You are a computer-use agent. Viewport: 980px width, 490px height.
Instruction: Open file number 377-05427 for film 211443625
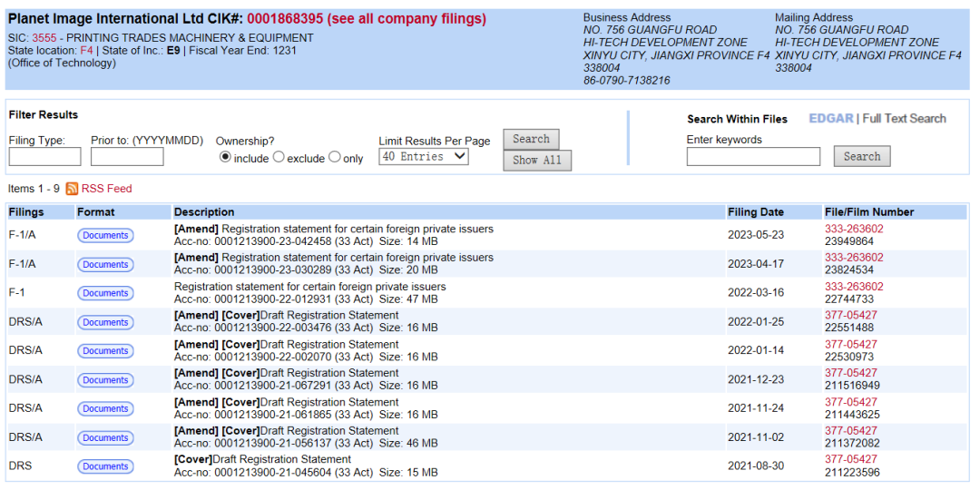(850, 402)
